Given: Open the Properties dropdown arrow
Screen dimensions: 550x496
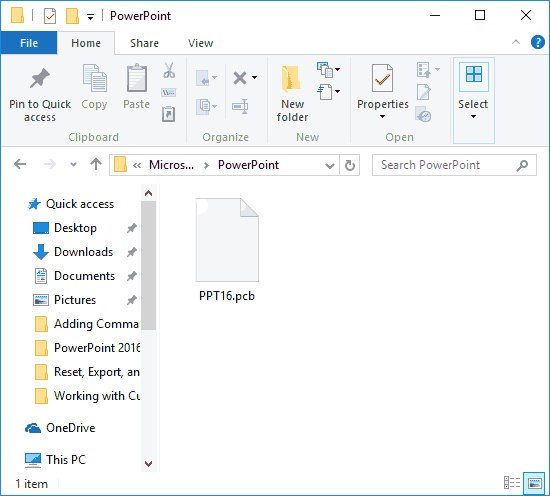Looking at the screenshot, I should coord(382,116).
